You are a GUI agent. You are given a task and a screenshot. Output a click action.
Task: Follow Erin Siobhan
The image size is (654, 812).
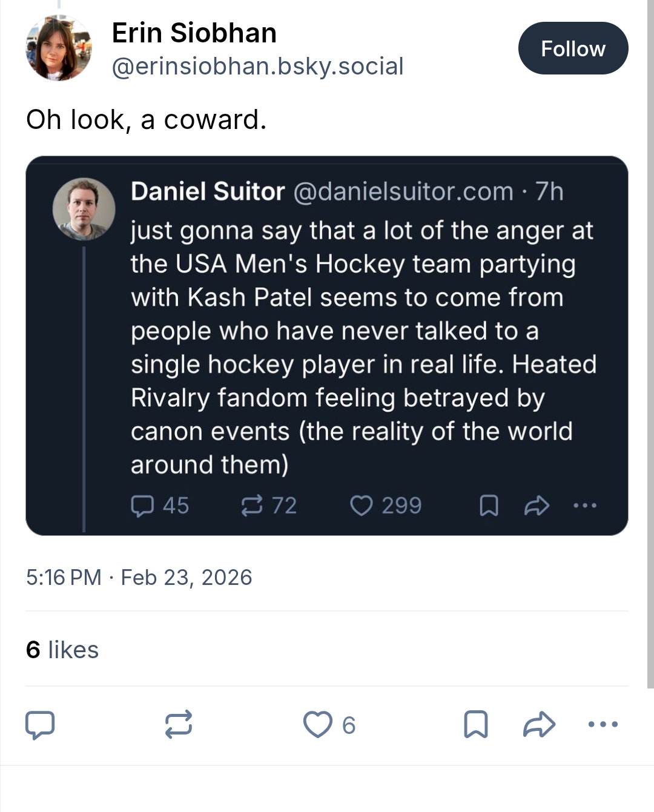573,48
